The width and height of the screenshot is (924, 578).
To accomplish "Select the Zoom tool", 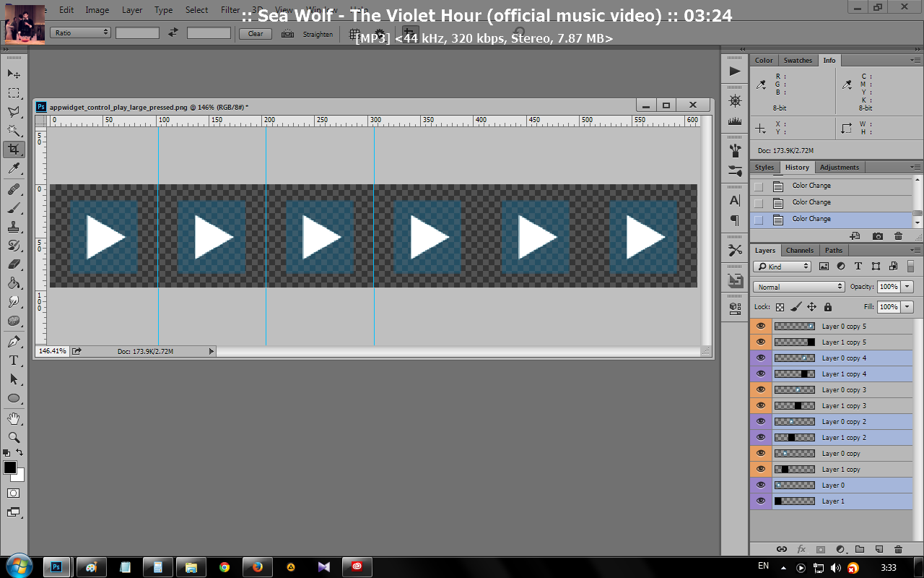I will tap(14, 438).
